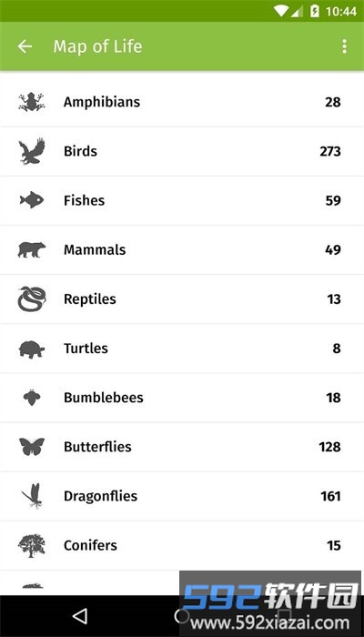Tap the Fishes count 59
364x637 pixels.
pos(333,200)
